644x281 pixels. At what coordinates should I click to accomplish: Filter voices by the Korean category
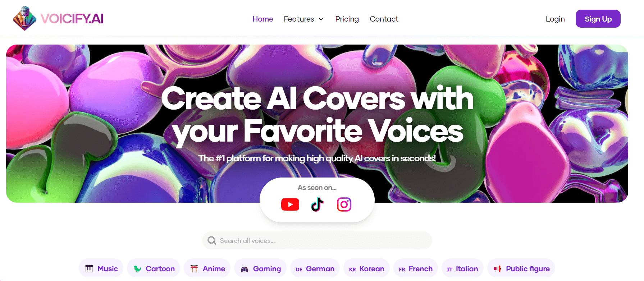coord(367,269)
